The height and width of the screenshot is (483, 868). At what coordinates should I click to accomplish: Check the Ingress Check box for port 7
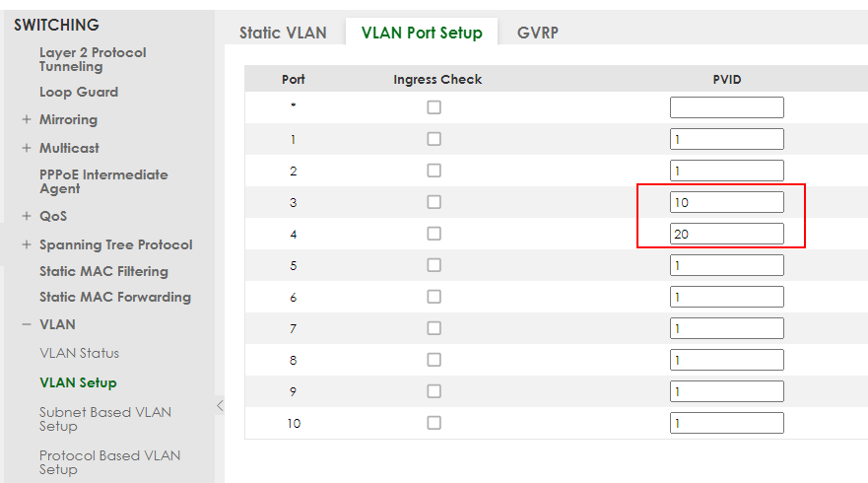(x=434, y=328)
